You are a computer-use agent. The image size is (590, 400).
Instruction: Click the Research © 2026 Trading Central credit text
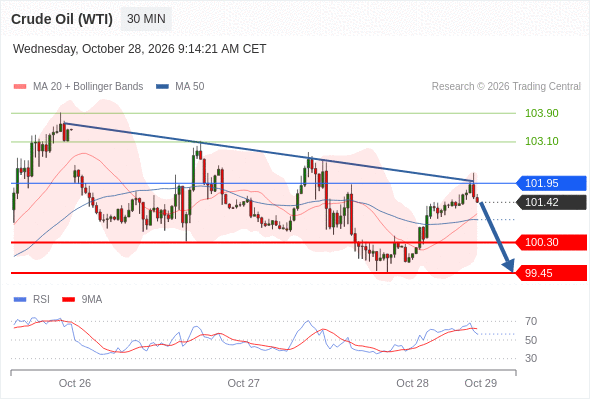pyautogui.click(x=506, y=87)
